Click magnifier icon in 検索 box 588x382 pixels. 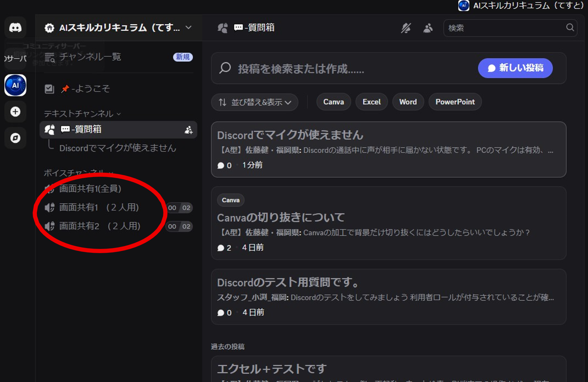570,27
